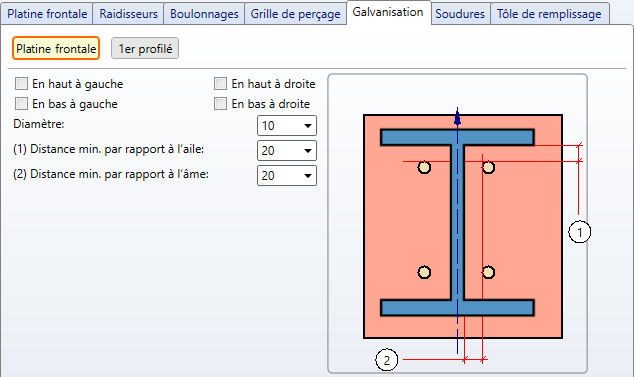Switch to the Boulonnages tab

[x=204, y=14]
